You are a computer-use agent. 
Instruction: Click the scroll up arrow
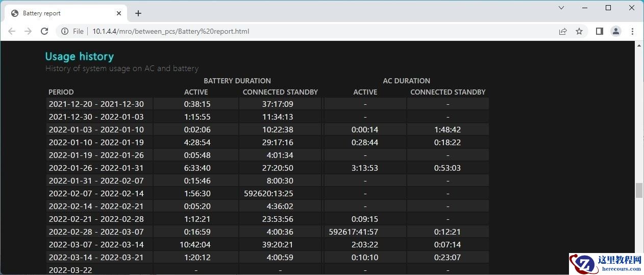pyautogui.click(x=639, y=45)
